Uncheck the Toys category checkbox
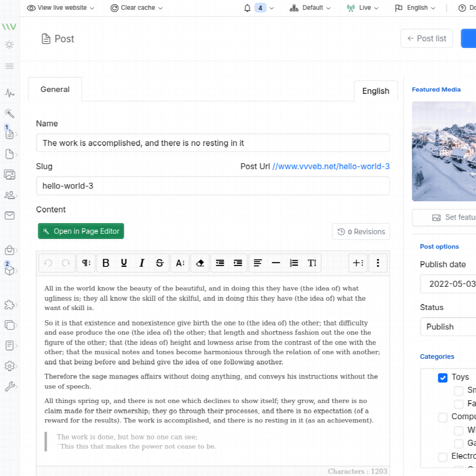Screen dimensions: 476x476 point(443,377)
